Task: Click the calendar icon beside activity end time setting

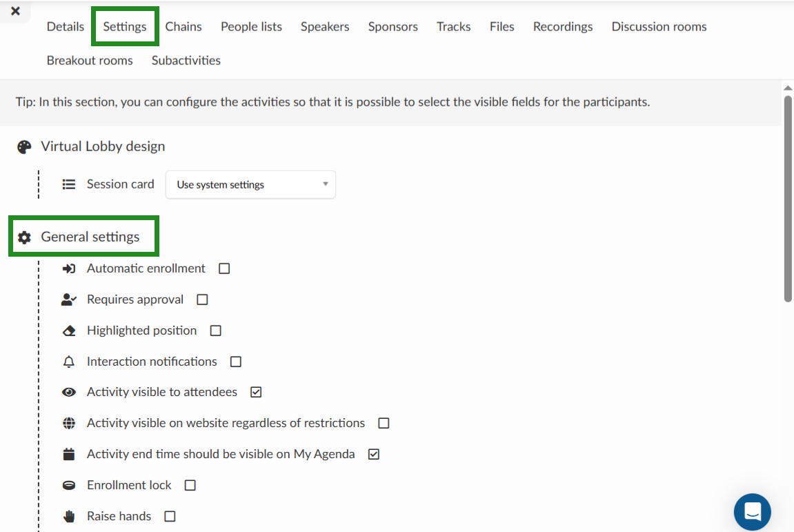Action: pos(69,454)
